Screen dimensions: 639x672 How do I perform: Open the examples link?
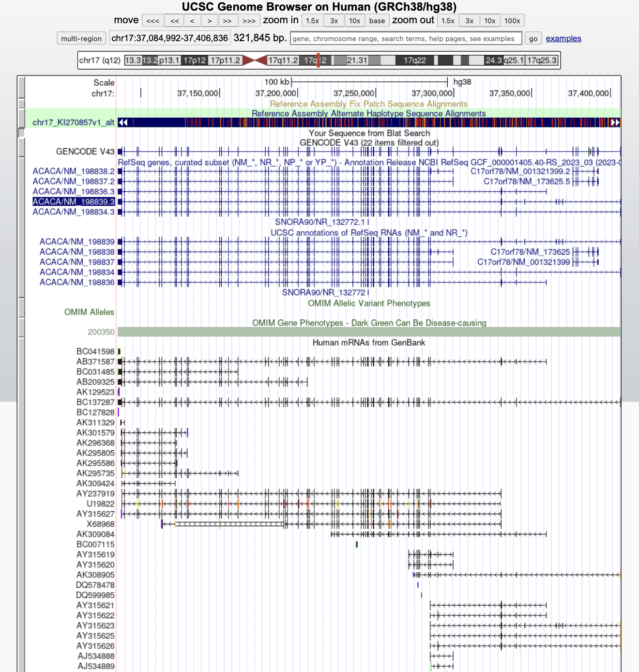click(x=563, y=39)
